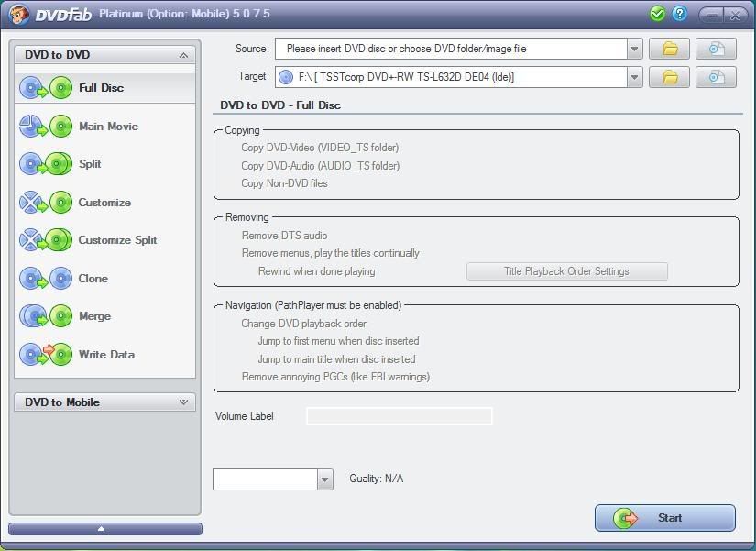Open the Customize copy mode
Screen dimensions: 756x551
click(x=104, y=203)
